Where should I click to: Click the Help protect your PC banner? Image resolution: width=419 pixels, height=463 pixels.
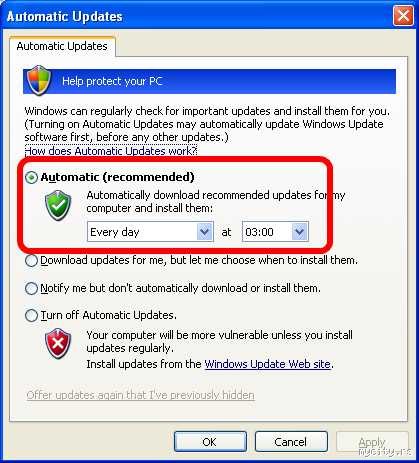click(x=209, y=81)
